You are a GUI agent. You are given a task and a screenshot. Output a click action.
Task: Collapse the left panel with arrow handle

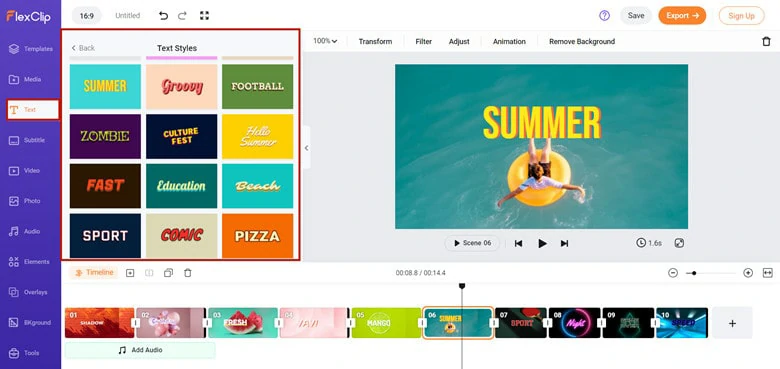tap(306, 148)
